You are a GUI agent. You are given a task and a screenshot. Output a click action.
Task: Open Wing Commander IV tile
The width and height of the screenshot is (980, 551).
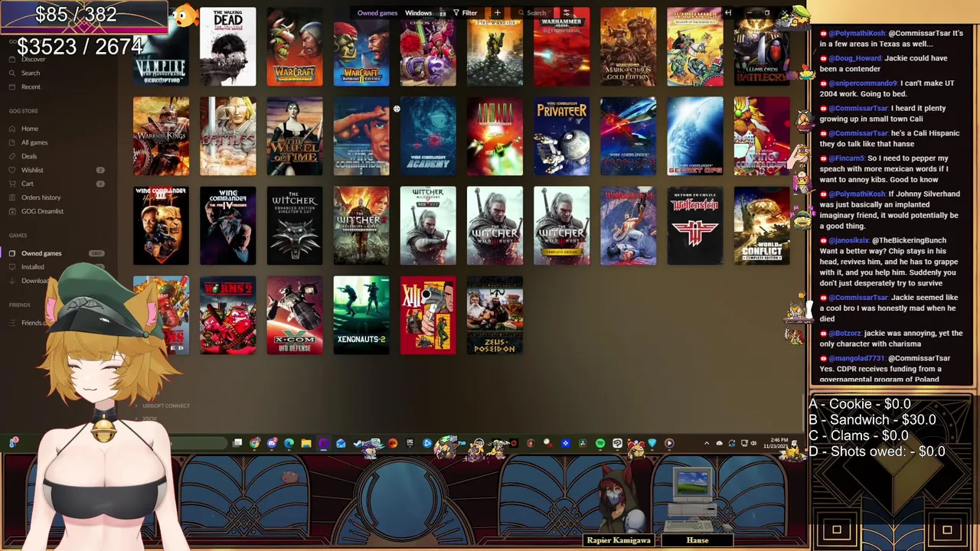(228, 226)
